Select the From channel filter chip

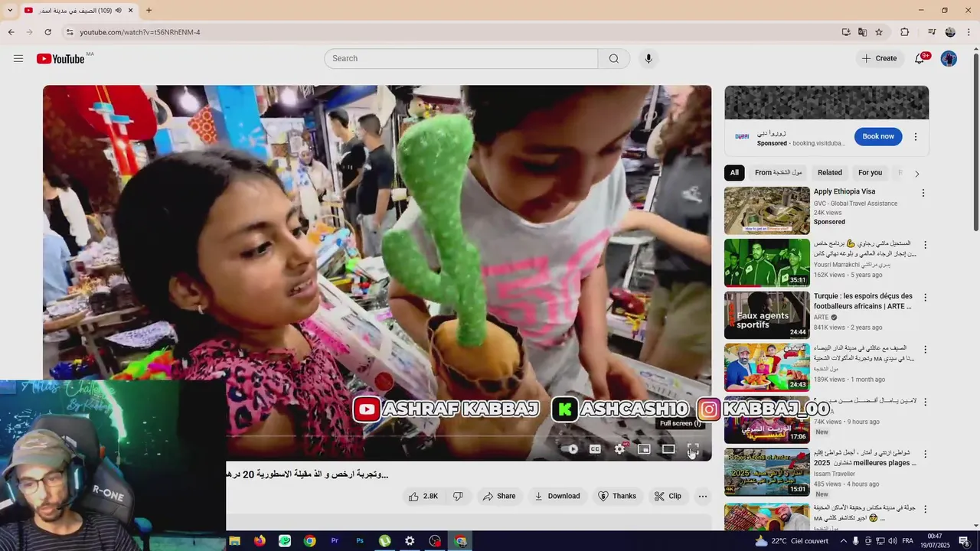(778, 173)
